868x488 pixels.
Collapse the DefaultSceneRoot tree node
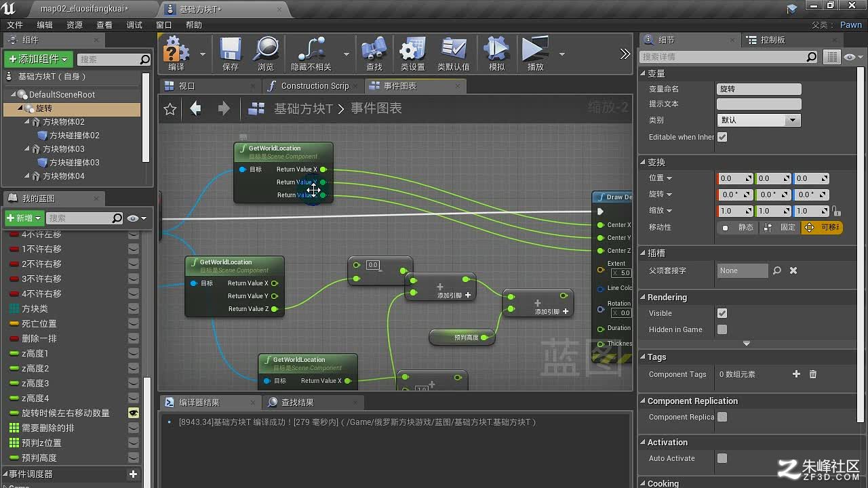[x=14, y=95]
